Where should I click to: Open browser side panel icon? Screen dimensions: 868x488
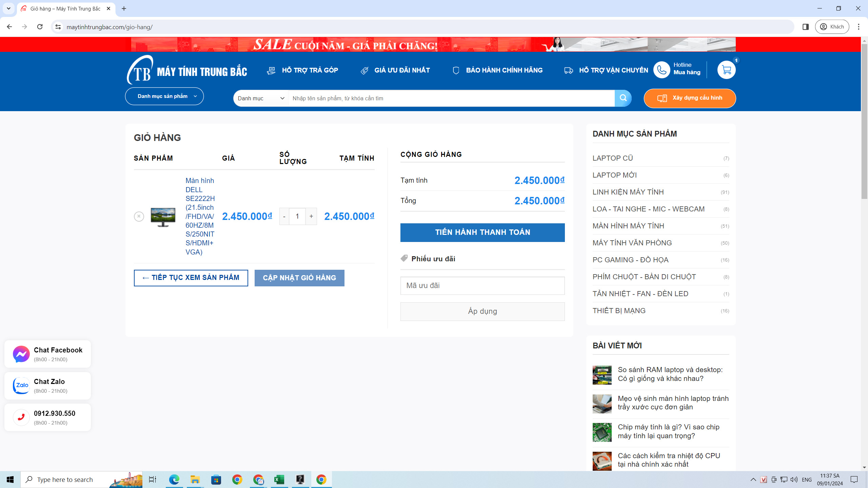click(x=806, y=27)
